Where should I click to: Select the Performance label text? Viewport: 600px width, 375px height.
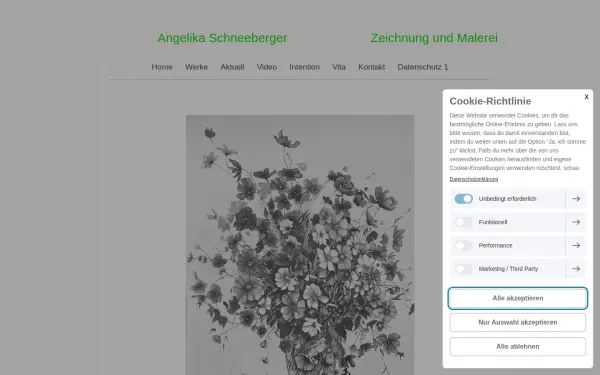(495, 245)
